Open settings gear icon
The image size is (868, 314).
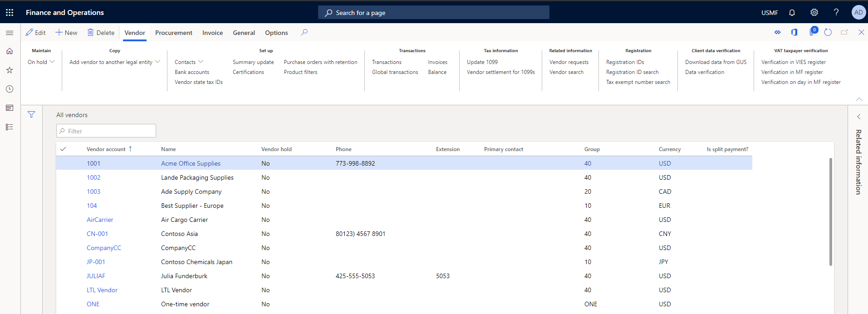point(814,13)
